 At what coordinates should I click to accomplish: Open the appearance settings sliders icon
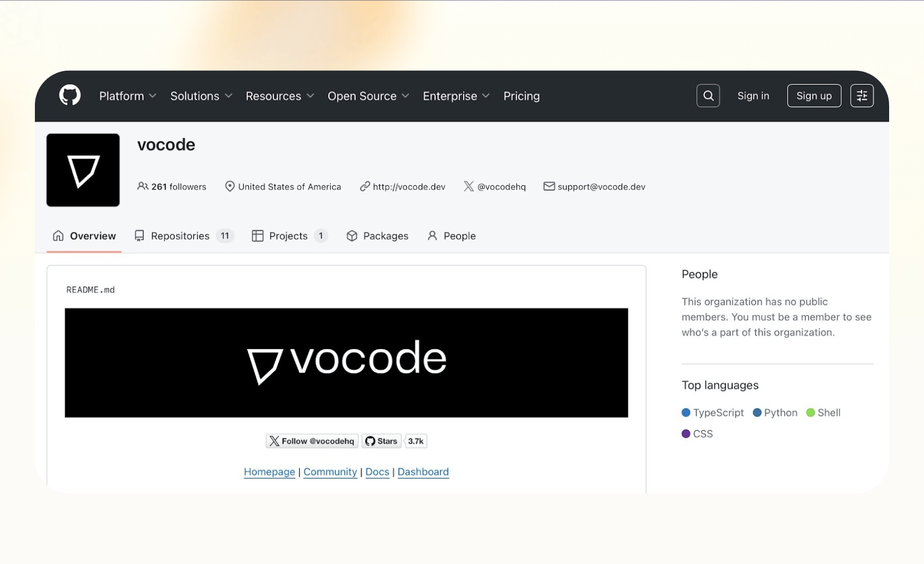[x=861, y=96]
